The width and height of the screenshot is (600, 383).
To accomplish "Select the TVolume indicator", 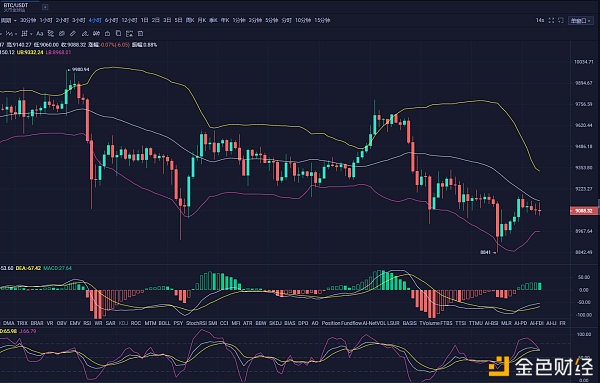I will click(x=429, y=323).
